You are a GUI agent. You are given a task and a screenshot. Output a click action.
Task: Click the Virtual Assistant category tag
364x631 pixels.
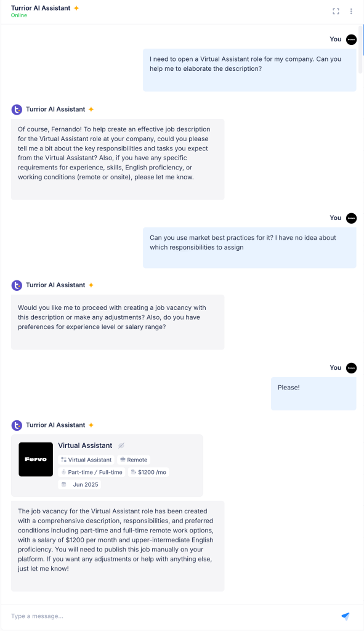pyautogui.click(x=86, y=460)
